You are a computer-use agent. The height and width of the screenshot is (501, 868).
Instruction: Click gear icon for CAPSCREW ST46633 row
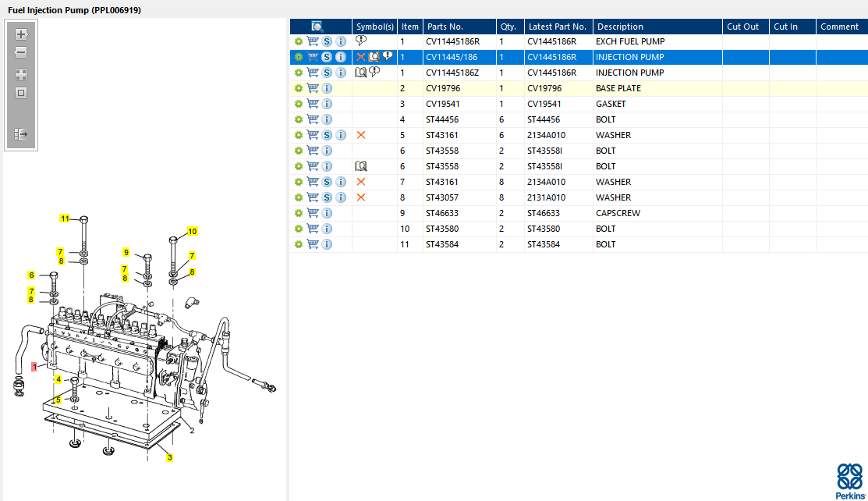coord(298,213)
